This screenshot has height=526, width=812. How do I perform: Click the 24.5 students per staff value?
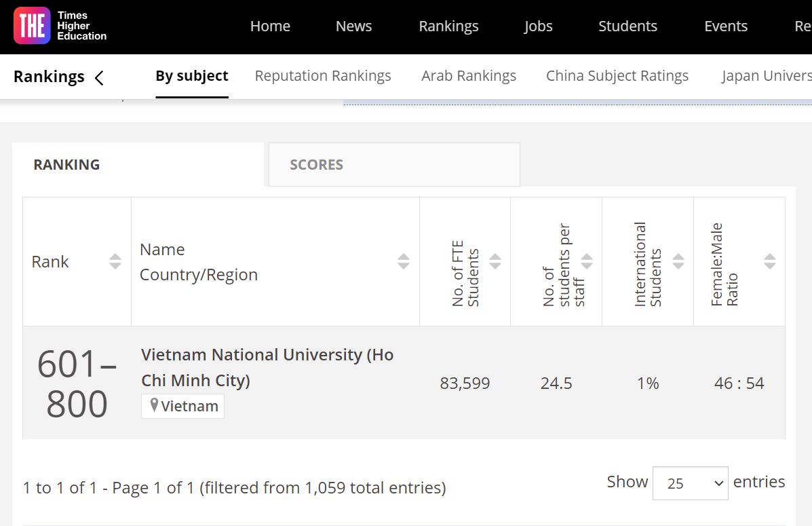click(x=556, y=383)
